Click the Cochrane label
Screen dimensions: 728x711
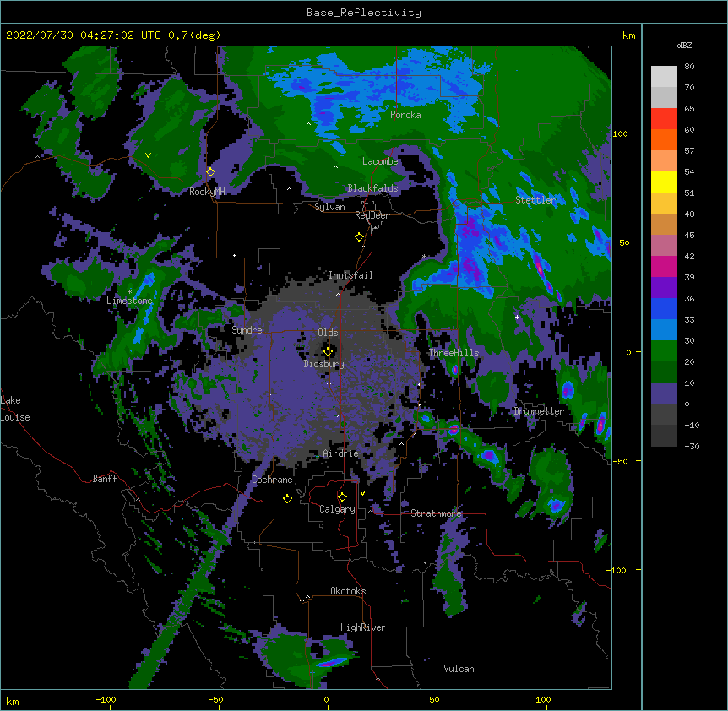point(272,480)
